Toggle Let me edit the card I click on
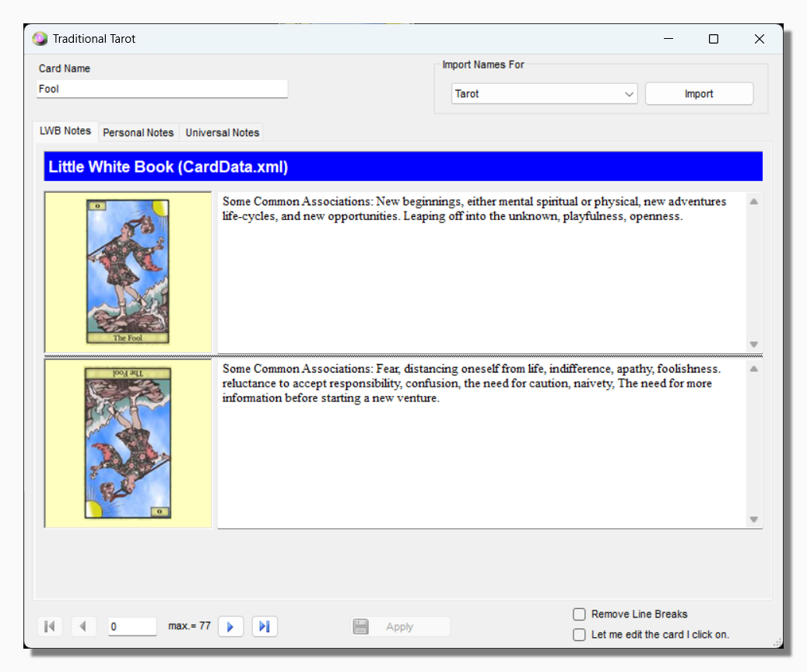807x672 pixels. [579, 635]
